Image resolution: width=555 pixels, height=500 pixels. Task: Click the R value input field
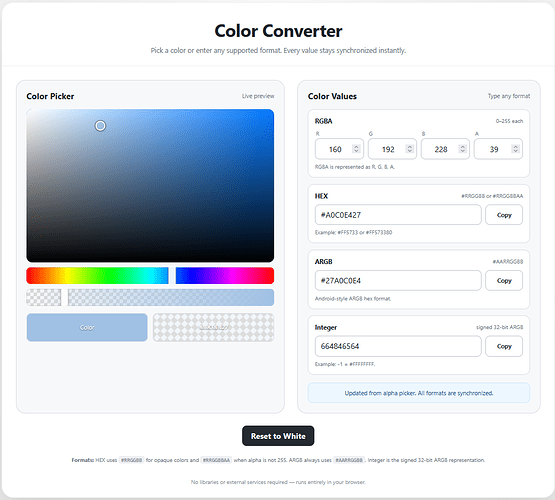point(339,149)
